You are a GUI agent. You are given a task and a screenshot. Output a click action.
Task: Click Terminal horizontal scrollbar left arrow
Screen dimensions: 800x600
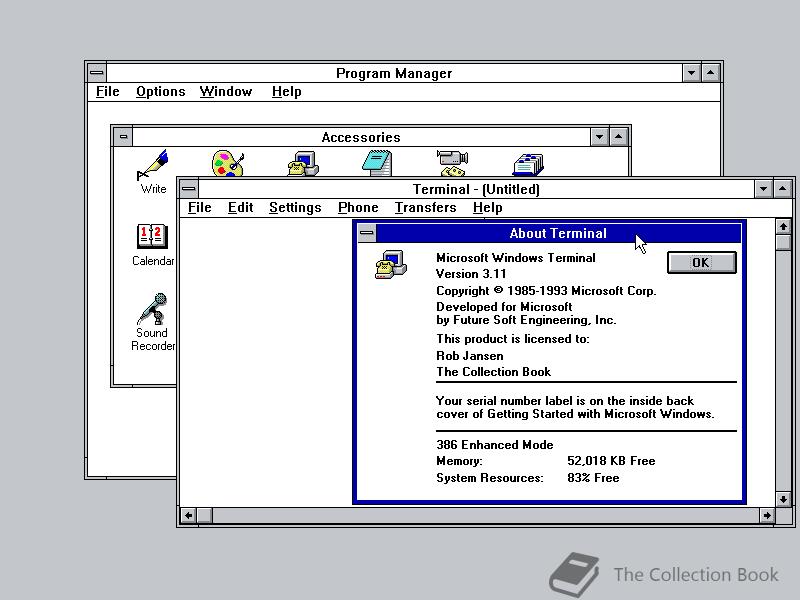coord(188,516)
